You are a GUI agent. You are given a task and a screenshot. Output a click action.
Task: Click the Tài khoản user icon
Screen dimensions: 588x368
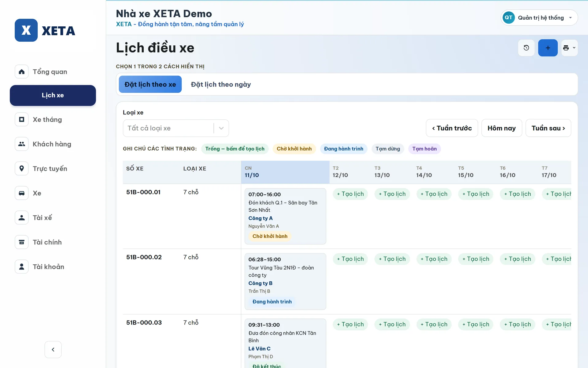[22, 267]
